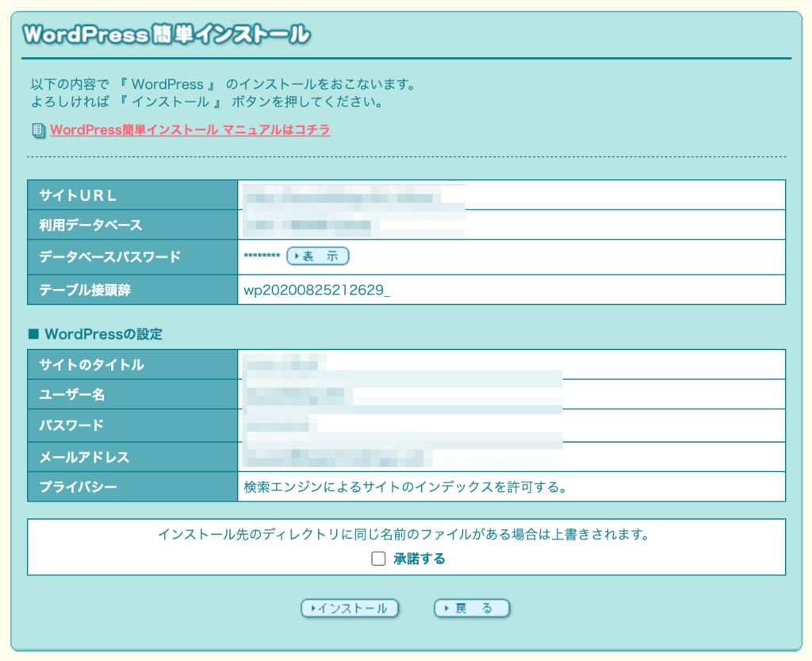The height and width of the screenshot is (661, 812).
Task: Click the 戻る button
Action: click(471, 608)
